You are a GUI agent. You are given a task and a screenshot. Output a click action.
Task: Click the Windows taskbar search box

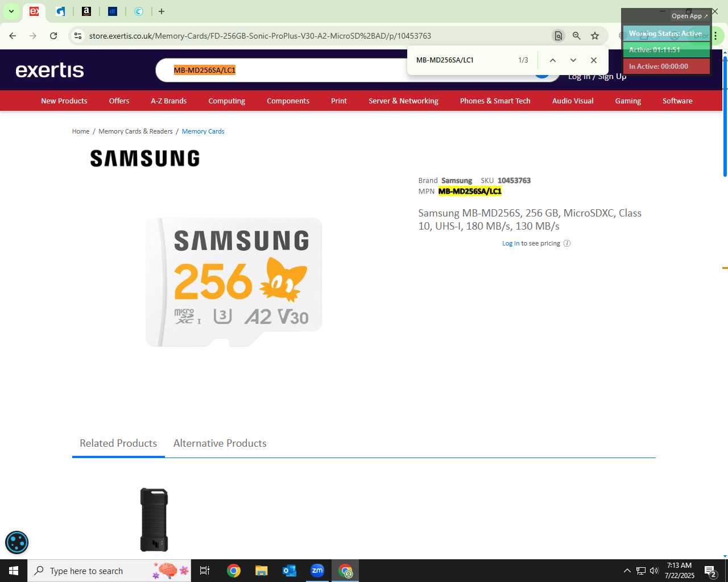110,571
